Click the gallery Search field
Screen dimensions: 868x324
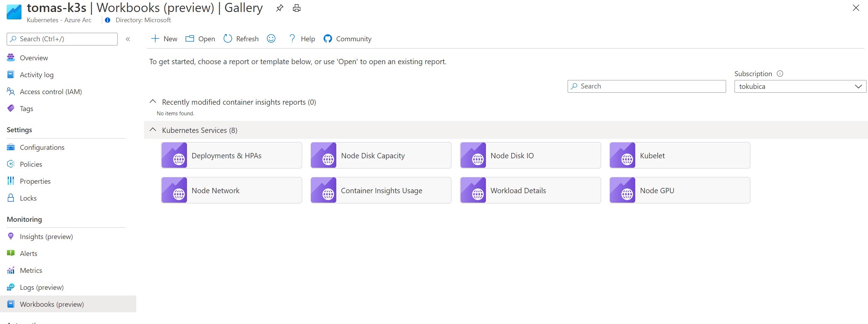(647, 86)
